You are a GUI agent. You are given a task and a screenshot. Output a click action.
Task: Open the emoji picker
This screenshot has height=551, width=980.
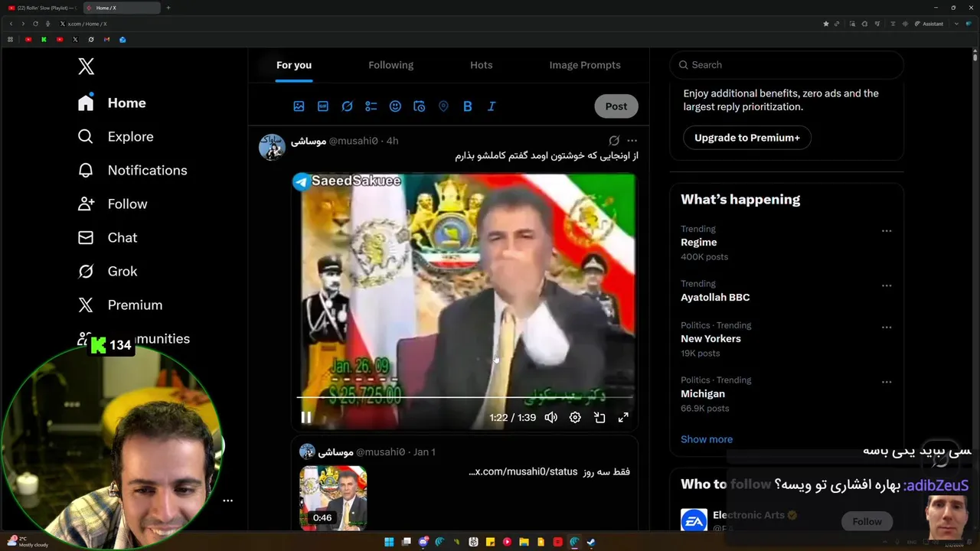coord(395,106)
